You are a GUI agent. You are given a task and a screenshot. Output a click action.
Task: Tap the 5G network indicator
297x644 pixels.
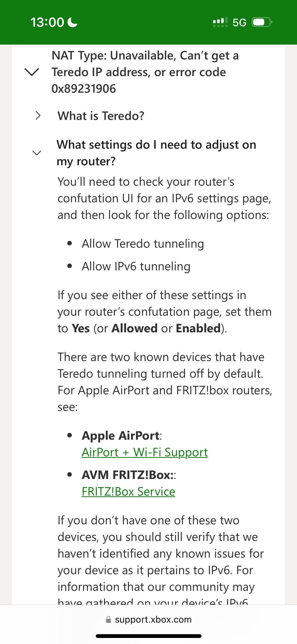(239, 22)
